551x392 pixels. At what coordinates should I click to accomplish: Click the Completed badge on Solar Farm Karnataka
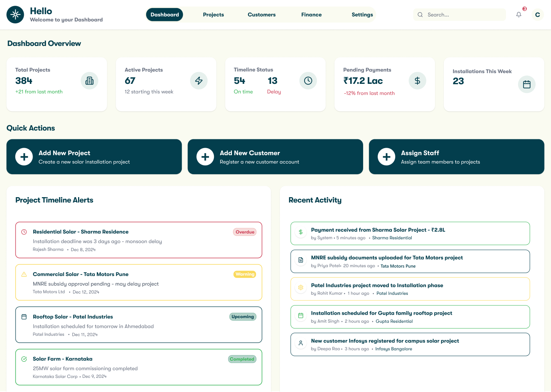point(242,359)
